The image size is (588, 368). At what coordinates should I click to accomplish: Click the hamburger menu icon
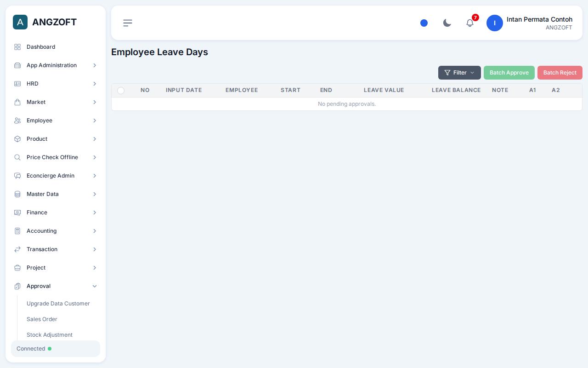[x=128, y=23]
